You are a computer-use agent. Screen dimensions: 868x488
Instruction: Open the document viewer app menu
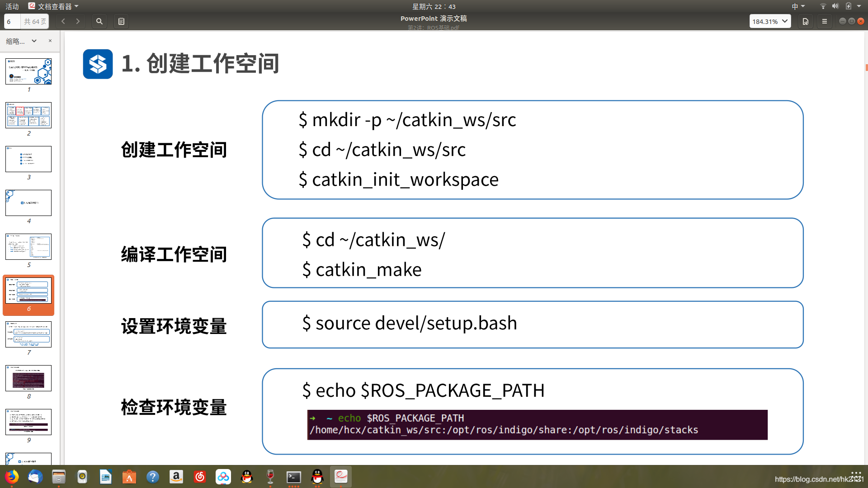[x=53, y=6]
